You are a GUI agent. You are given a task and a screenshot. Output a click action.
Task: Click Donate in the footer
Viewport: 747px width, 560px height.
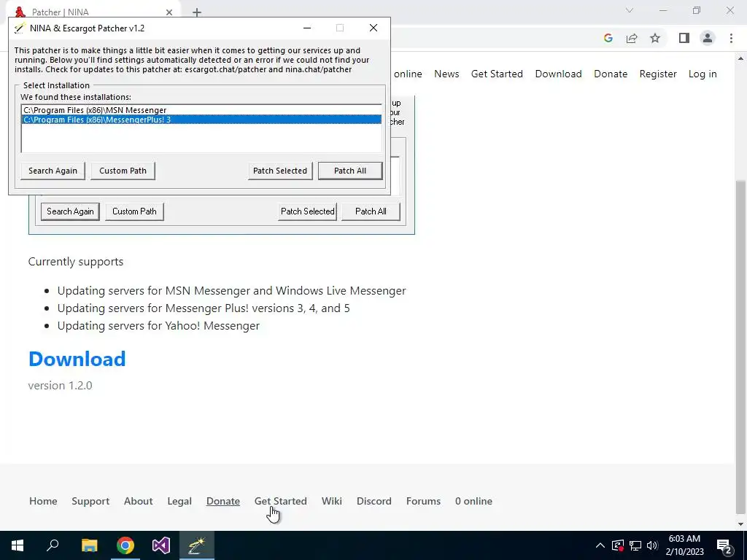(x=223, y=501)
